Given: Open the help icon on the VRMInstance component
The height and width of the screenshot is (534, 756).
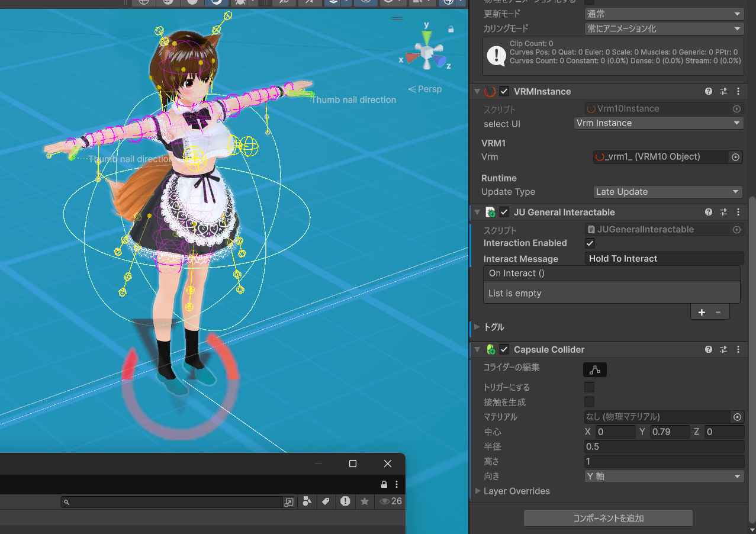Looking at the screenshot, I should pos(708,91).
